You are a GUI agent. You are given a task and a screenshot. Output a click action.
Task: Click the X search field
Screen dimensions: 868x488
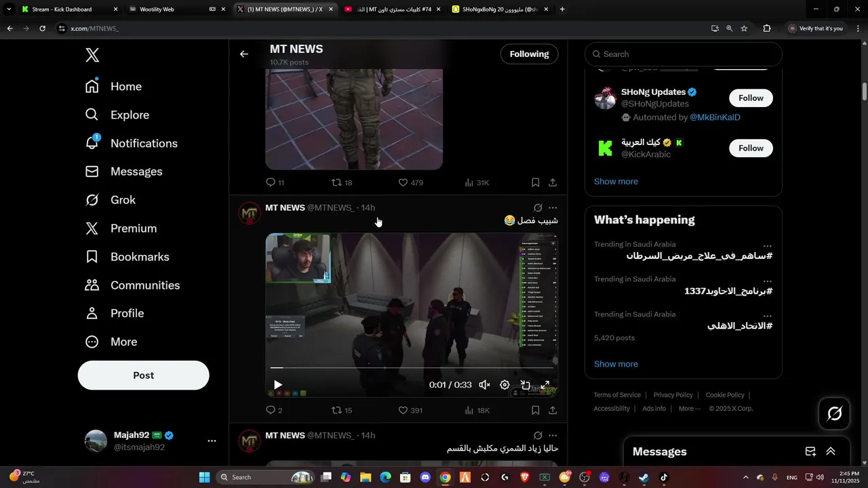click(x=684, y=54)
